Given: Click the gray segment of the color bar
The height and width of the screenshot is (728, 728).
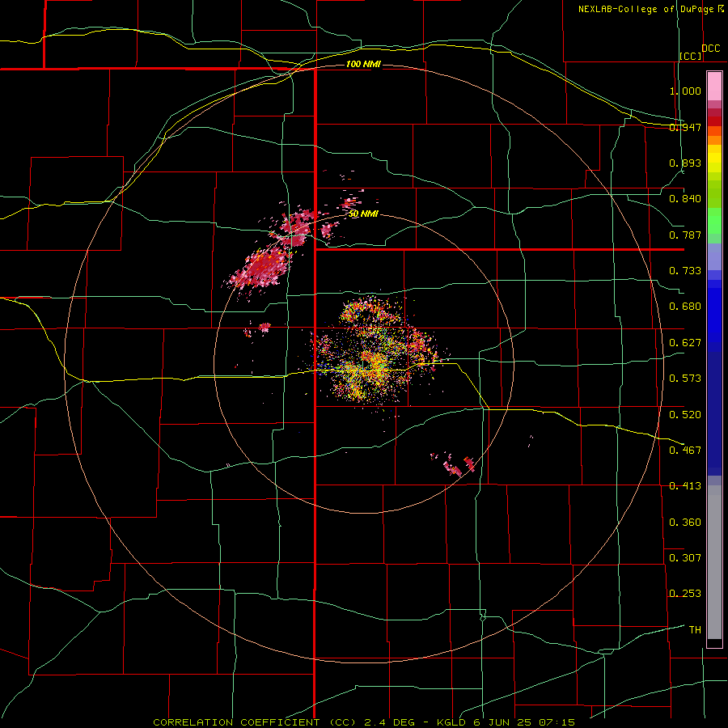Looking at the screenshot, I should click(x=714, y=562).
